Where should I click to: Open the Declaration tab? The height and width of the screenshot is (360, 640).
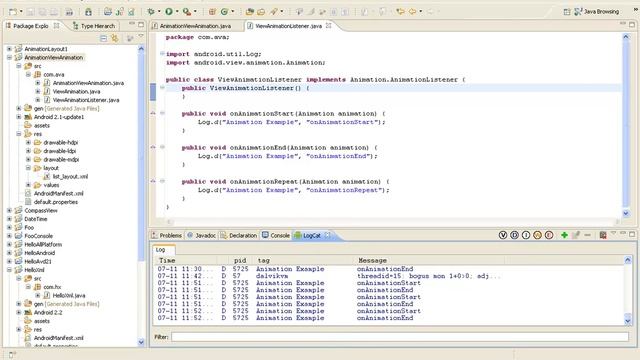[239, 236]
